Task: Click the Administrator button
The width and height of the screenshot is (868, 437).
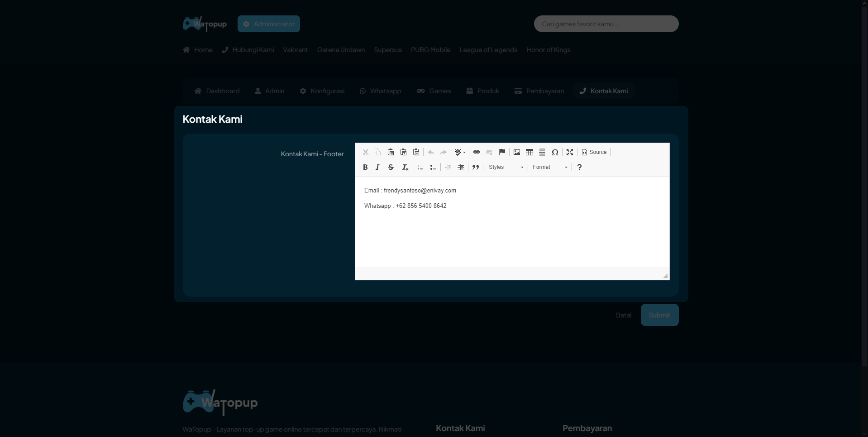Action: pos(269,24)
